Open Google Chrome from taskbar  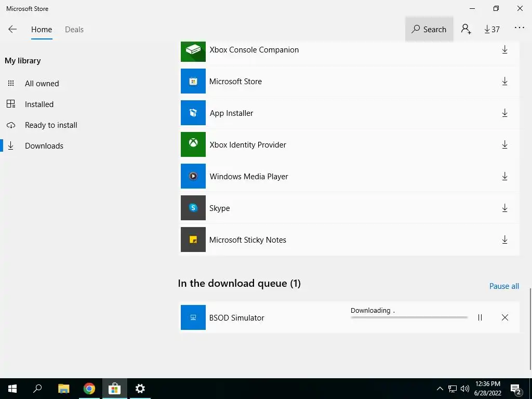89,389
